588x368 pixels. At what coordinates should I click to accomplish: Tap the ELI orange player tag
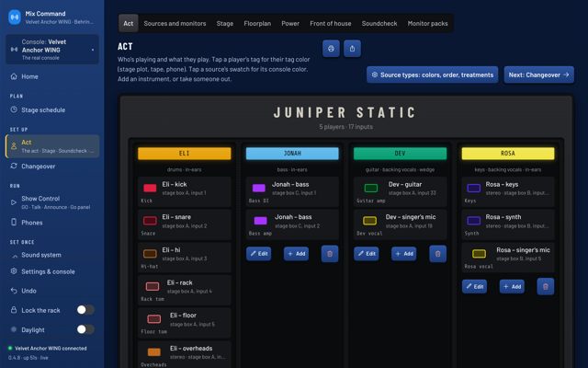point(184,154)
